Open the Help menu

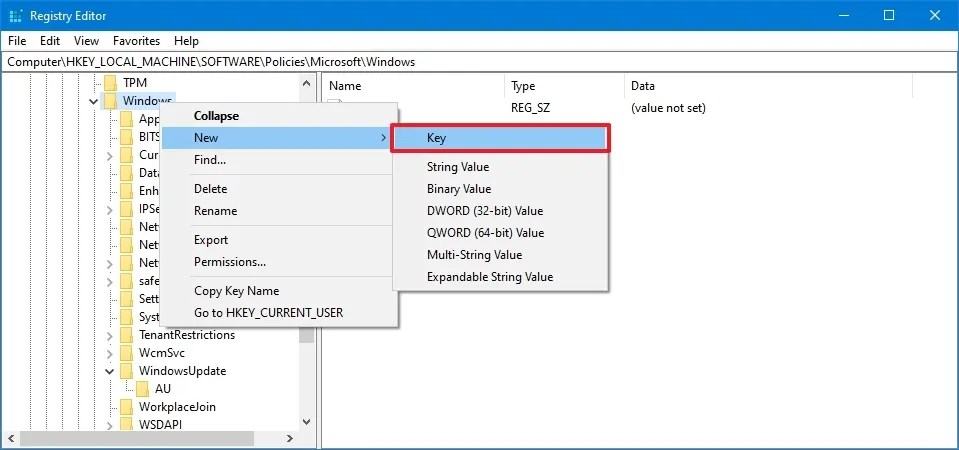coord(187,41)
